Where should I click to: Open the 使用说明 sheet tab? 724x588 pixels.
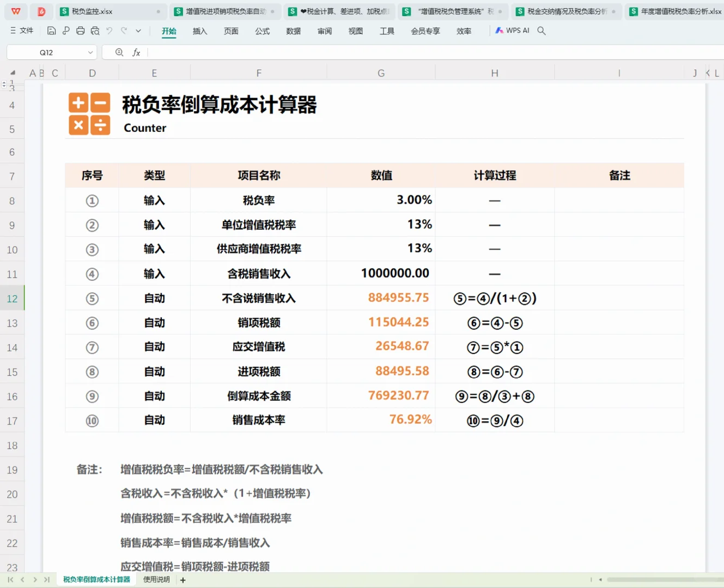pos(156,579)
